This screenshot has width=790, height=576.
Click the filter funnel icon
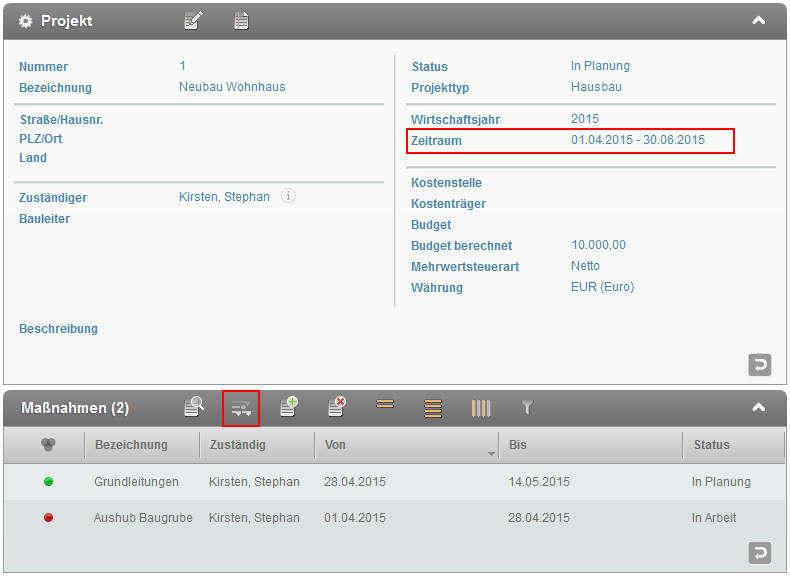(x=528, y=408)
